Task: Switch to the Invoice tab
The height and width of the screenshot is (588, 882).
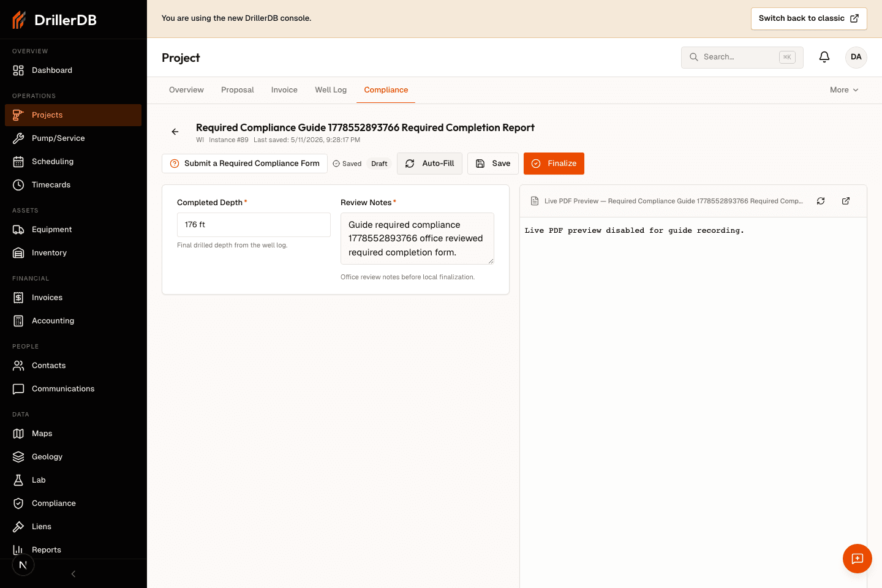Action: tap(284, 90)
